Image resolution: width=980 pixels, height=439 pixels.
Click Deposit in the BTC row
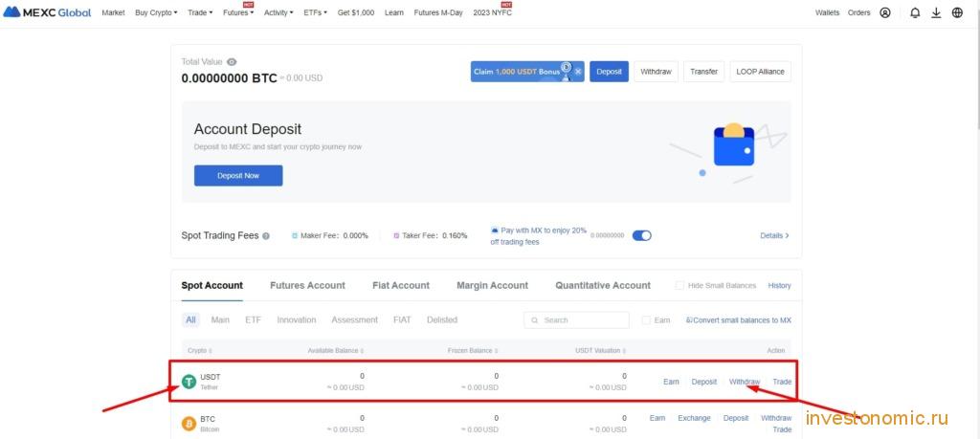pyautogui.click(x=736, y=418)
